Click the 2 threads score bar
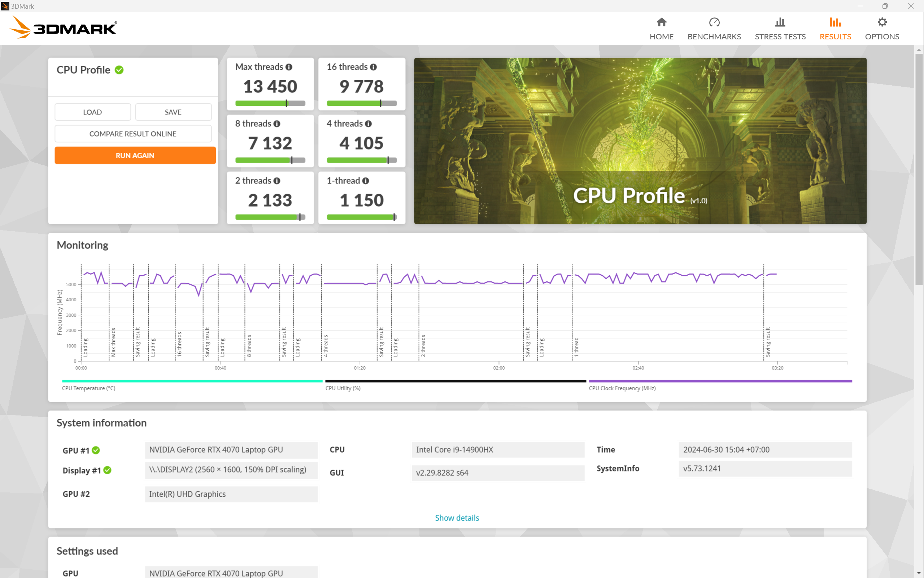The height and width of the screenshot is (578, 924). (x=270, y=217)
